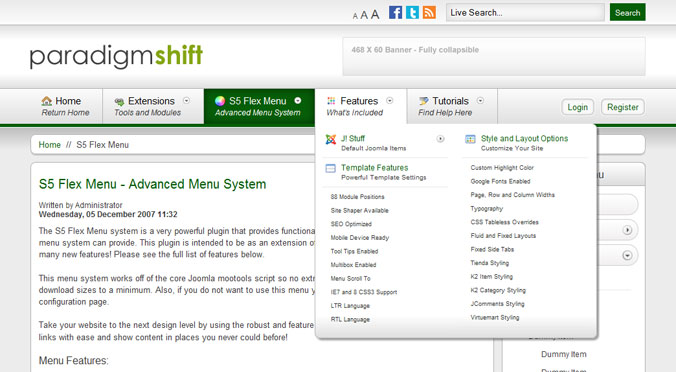
Task: Open Custom Highlight Color link
Action: click(x=502, y=168)
